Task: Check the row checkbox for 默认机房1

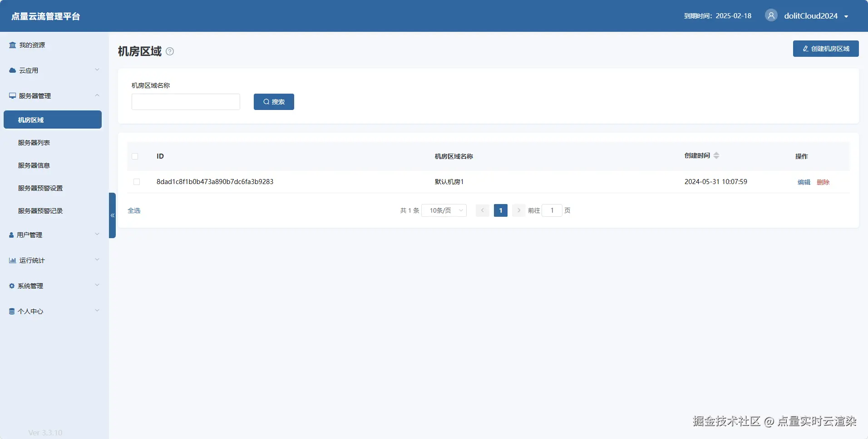Action: (137, 182)
